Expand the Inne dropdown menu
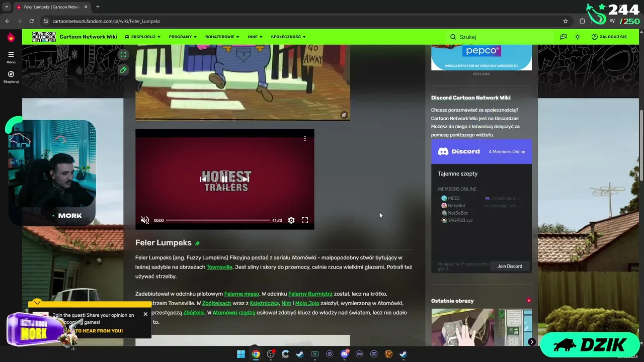The image size is (644, 362). click(256, 37)
